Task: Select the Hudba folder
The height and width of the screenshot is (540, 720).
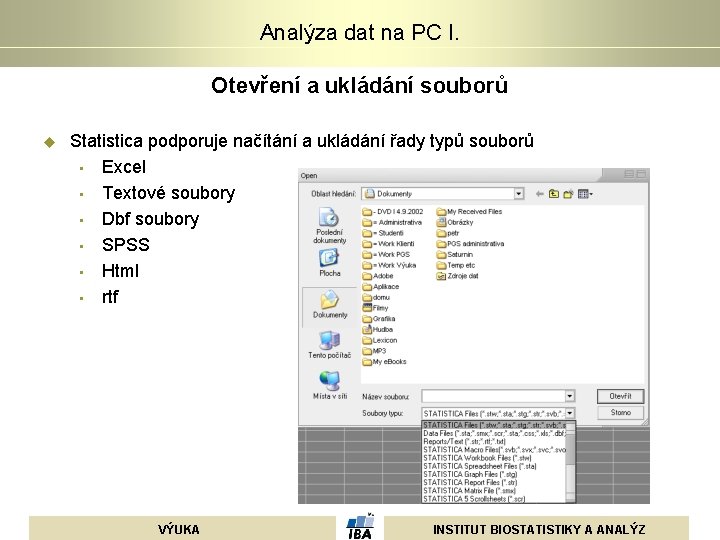Action: tap(377, 330)
